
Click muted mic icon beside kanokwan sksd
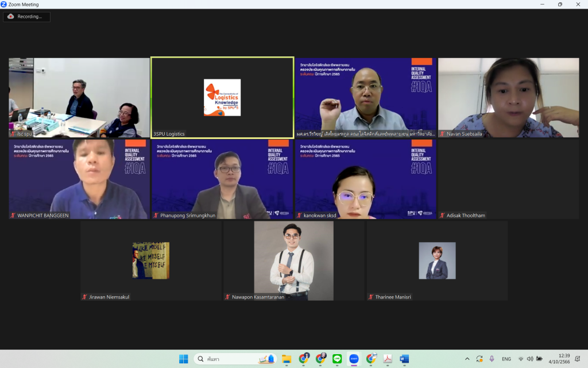pyautogui.click(x=299, y=216)
